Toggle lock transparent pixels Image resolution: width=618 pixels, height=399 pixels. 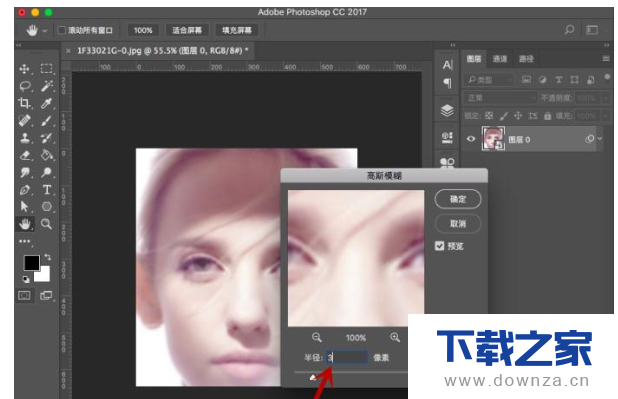(489, 116)
